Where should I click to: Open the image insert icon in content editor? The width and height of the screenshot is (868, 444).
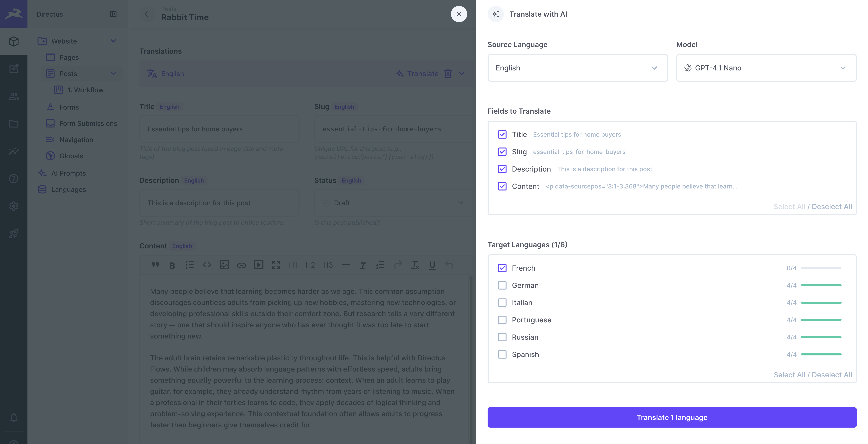point(224,265)
